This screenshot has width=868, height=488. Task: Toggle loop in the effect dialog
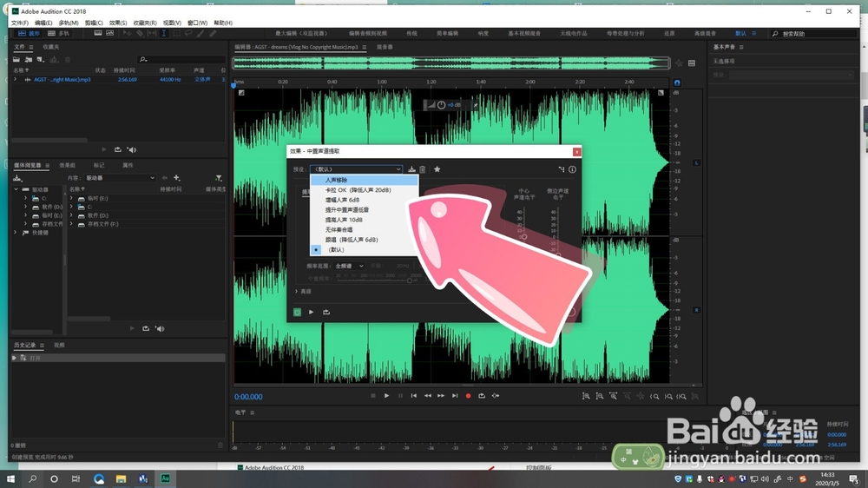pos(326,313)
